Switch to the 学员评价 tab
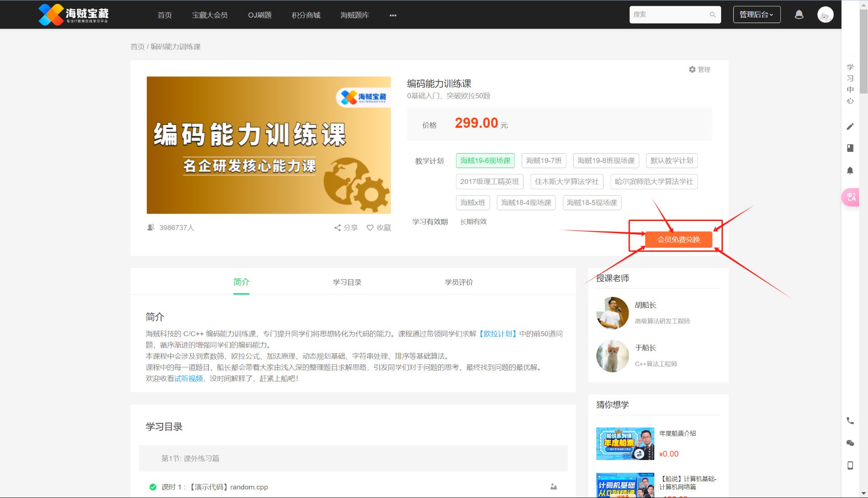This screenshot has height=498, width=868. (458, 282)
